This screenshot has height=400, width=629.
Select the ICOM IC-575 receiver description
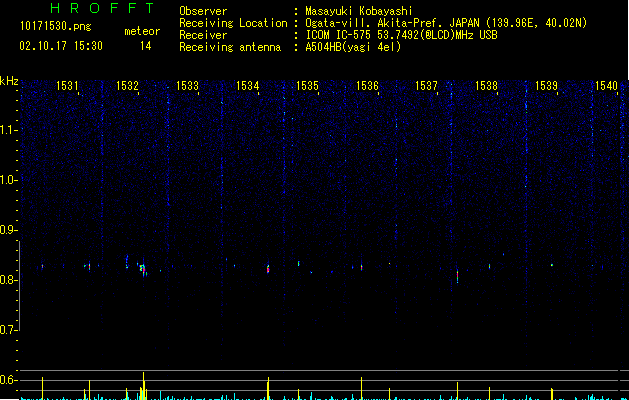[401, 35]
